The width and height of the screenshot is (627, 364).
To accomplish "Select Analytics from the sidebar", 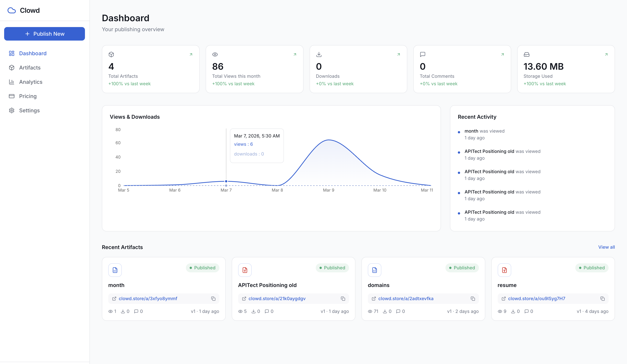I will pos(31,82).
